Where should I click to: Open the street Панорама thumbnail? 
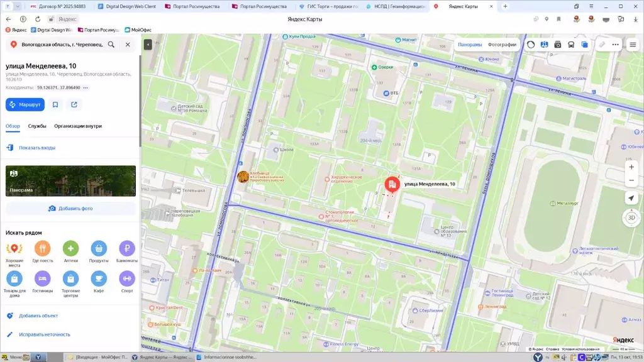(x=70, y=180)
